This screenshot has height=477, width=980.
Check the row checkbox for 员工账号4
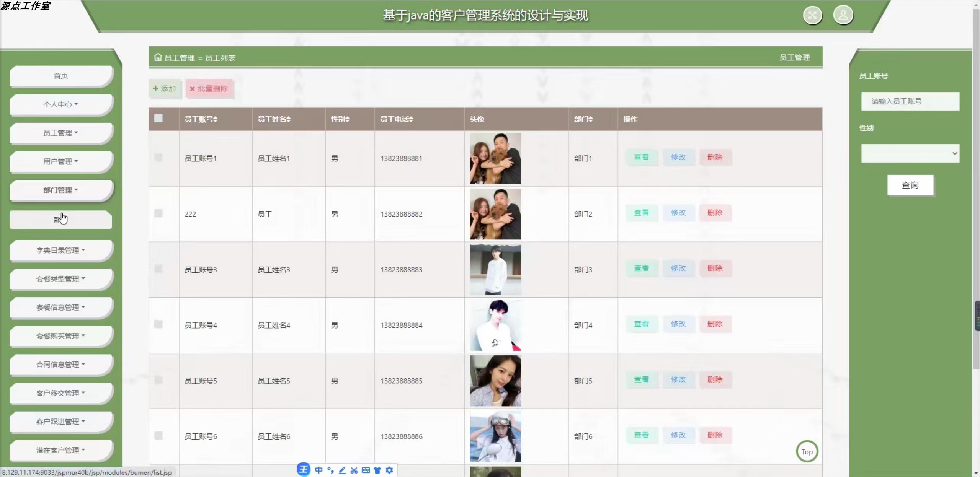(158, 324)
